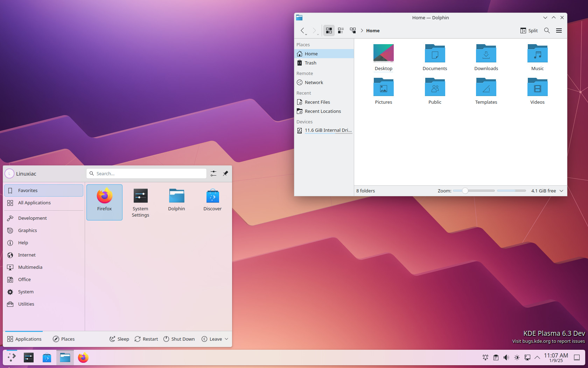Go back in Dolphin navigation
Screen dimensions: 588x368
pyautogui.click(x=302, y=30)
